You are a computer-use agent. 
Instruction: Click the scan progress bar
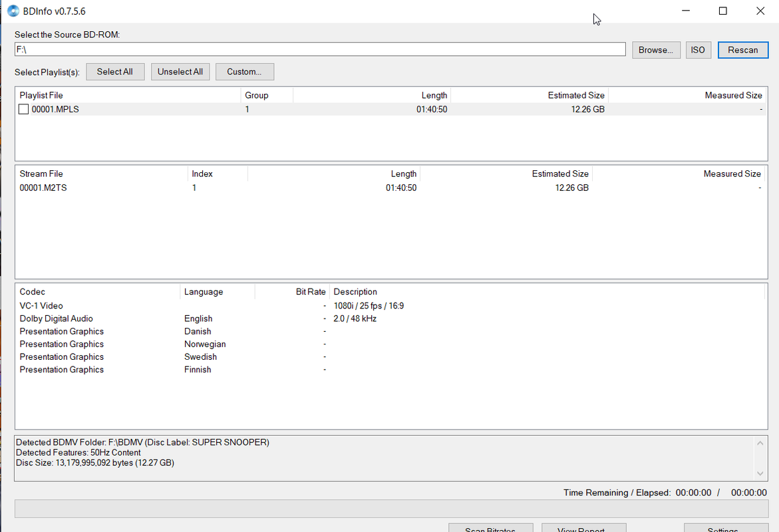click(391, 509)
